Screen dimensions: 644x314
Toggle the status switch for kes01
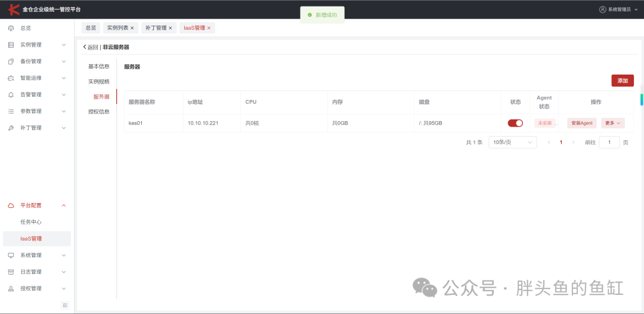point(515,123)
